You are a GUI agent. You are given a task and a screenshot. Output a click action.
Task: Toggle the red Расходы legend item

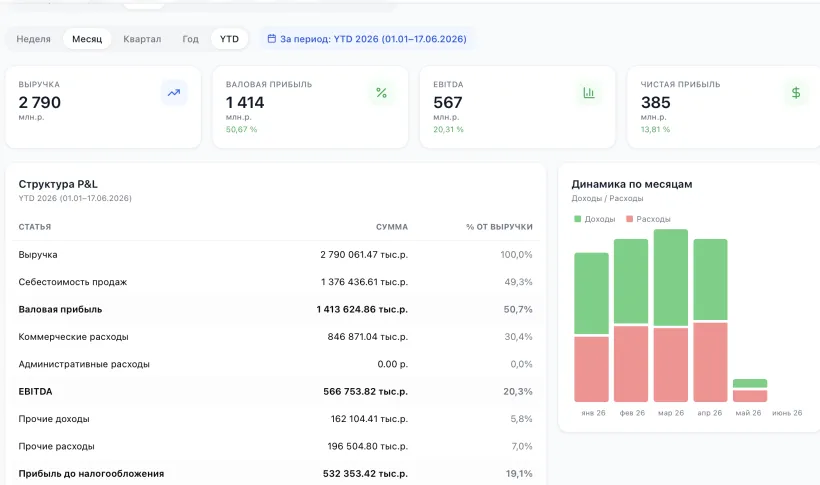(648, 219)
